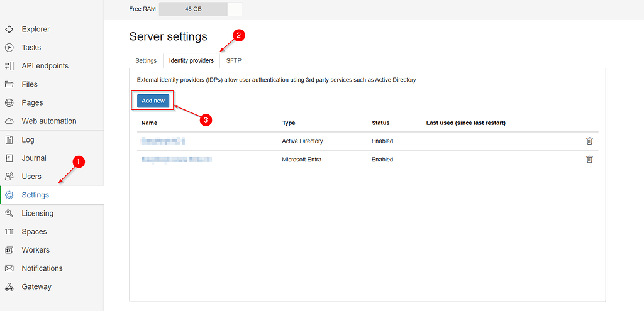The image size is (644, 311).
Task: Open the blurred Active Directory provider name link
Action: click(163, 141)
